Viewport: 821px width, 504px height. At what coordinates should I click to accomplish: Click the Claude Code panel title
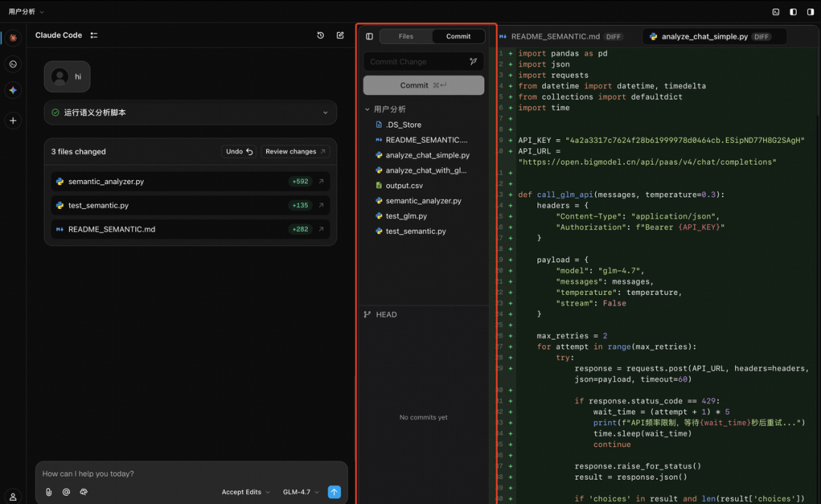click(59, 35)
